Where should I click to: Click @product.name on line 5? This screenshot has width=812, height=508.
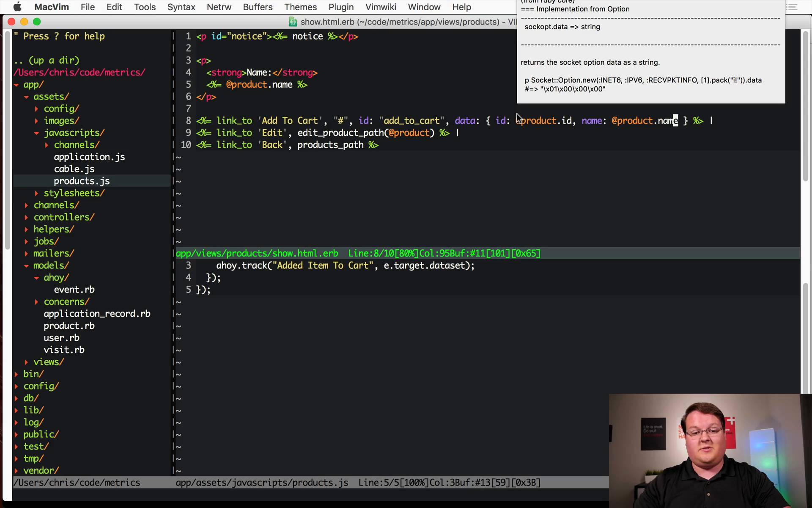(x=259, y=85)
